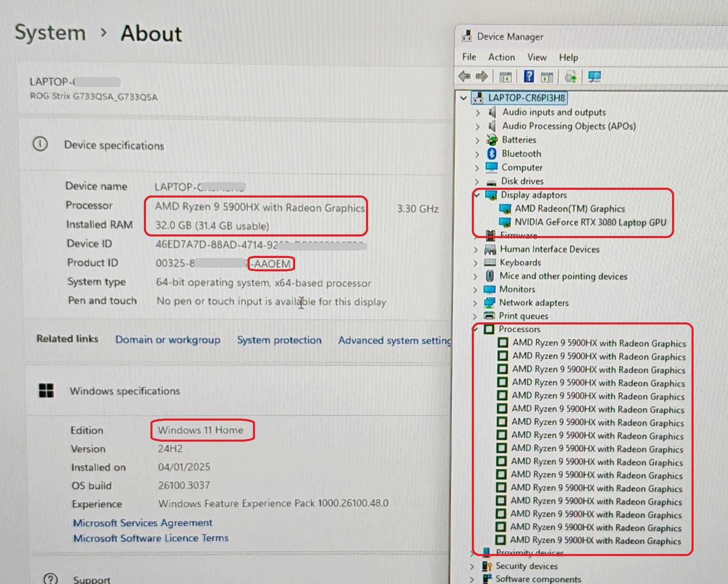Click the Show/Hide Console Tree toolbar icon
728x584 pixels.
point(505,77)
